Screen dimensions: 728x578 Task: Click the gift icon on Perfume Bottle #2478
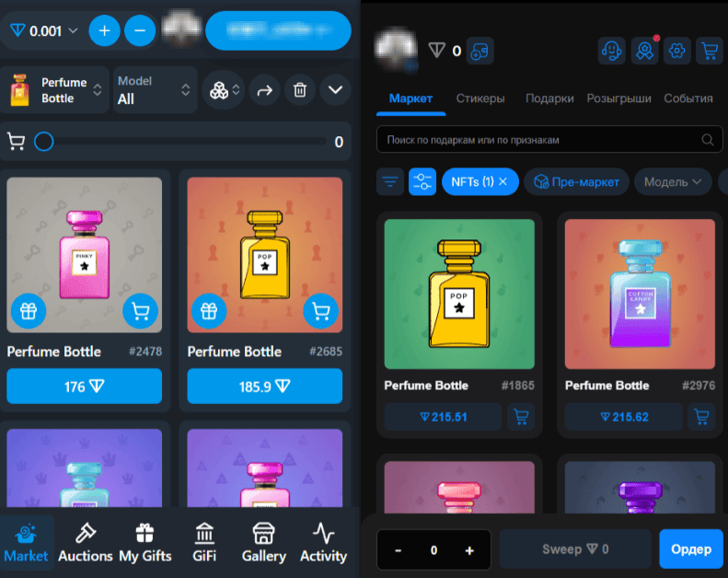(x=29, y=311)
